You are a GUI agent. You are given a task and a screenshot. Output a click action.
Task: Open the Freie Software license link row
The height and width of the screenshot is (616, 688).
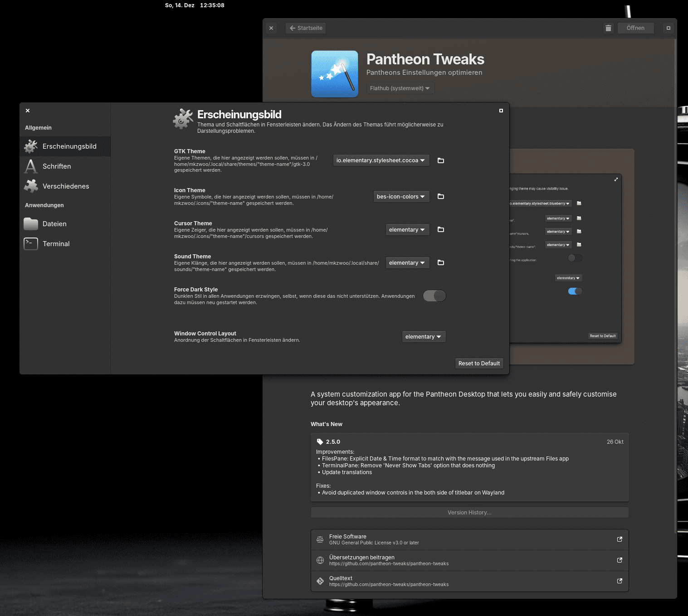469,539
